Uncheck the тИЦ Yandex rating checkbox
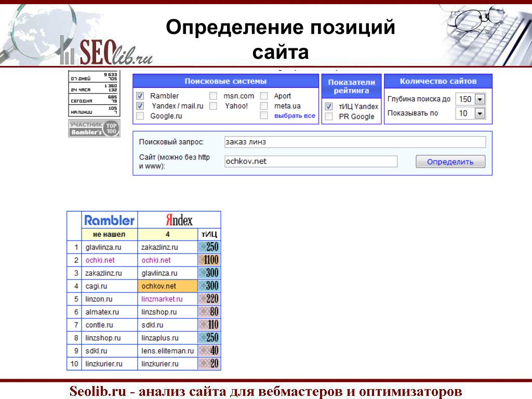 pos(329,107)
